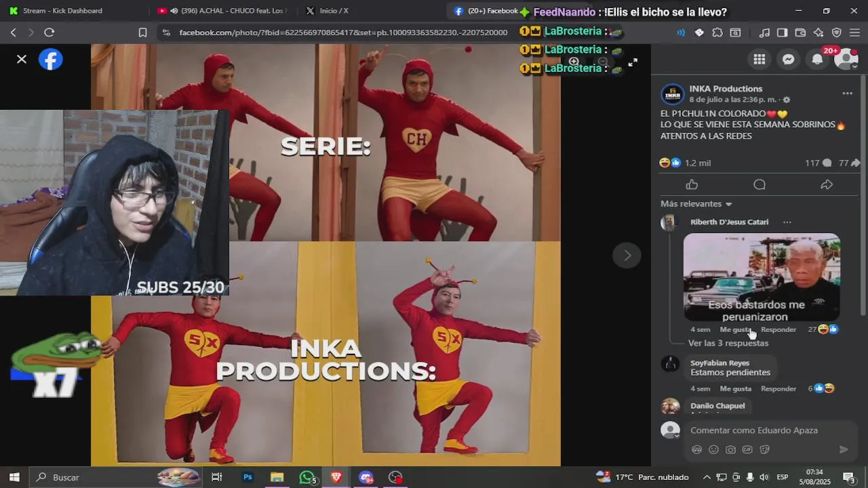Click Me gusta on Riberth's comment
The height and width of the screenshot is (488, 868).
[735, 329]
